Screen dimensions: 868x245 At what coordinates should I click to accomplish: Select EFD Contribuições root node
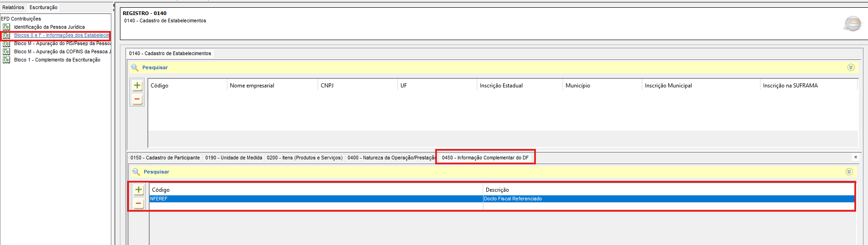21,19
